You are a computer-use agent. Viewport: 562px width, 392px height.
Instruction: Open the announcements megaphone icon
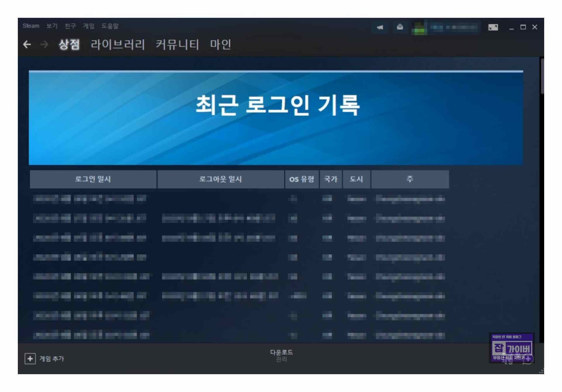pos(380,27)
